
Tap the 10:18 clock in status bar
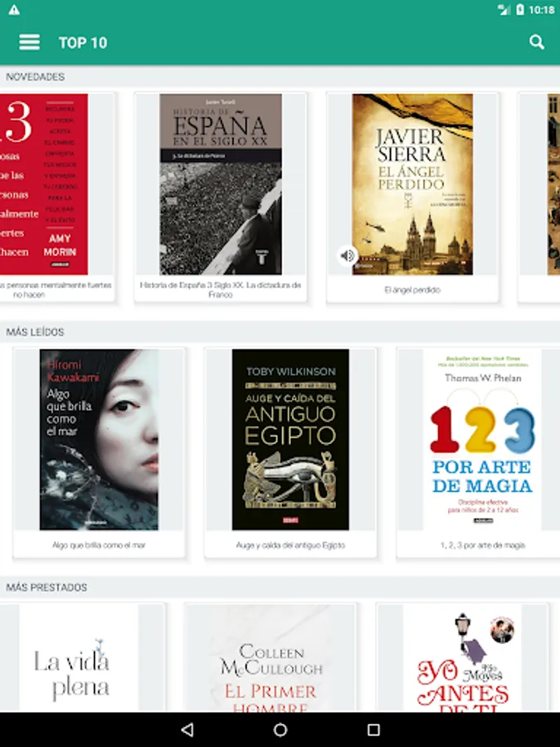click(x=542, y=9)
